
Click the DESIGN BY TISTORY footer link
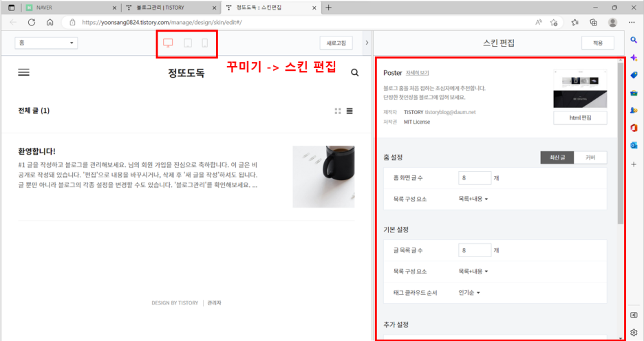coord(175,302)
